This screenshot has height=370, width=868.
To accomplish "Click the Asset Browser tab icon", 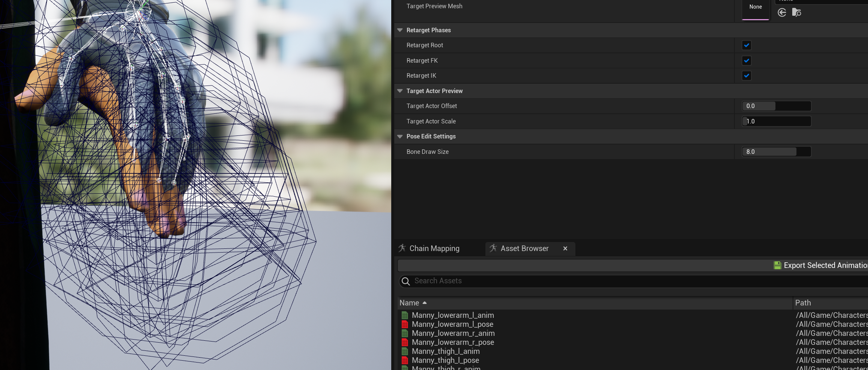I will pyautogui.click(x=493, y=248).
